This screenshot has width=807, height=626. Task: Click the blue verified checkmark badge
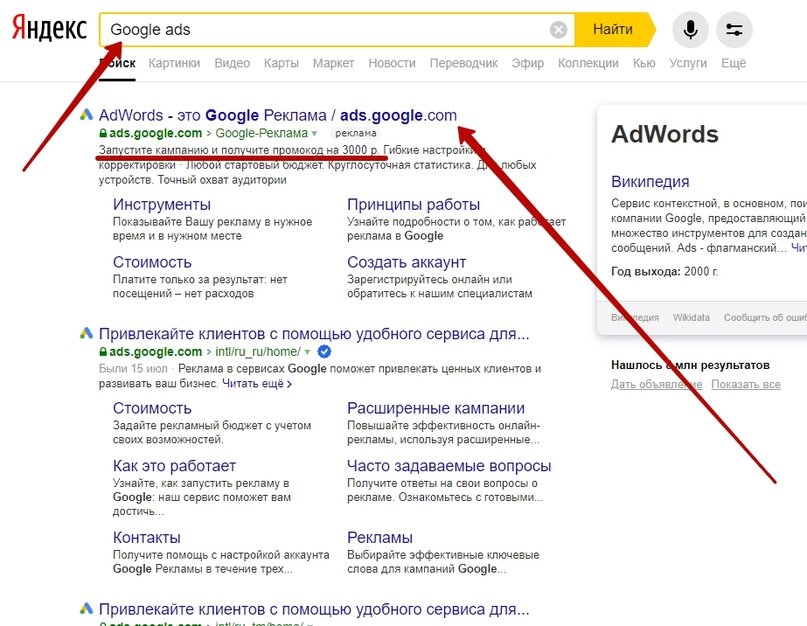(324, 352)
